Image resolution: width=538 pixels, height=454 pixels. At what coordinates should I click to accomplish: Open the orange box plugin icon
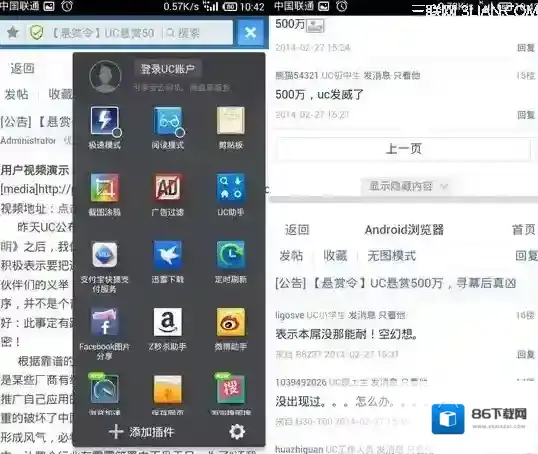168,389
